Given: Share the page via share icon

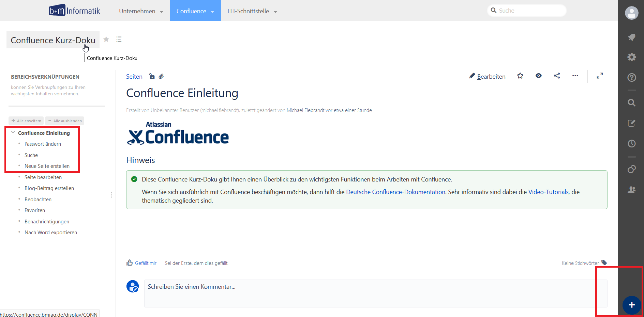Looking at the screenshot, I should pyautogui.click(x=557, y=76).
